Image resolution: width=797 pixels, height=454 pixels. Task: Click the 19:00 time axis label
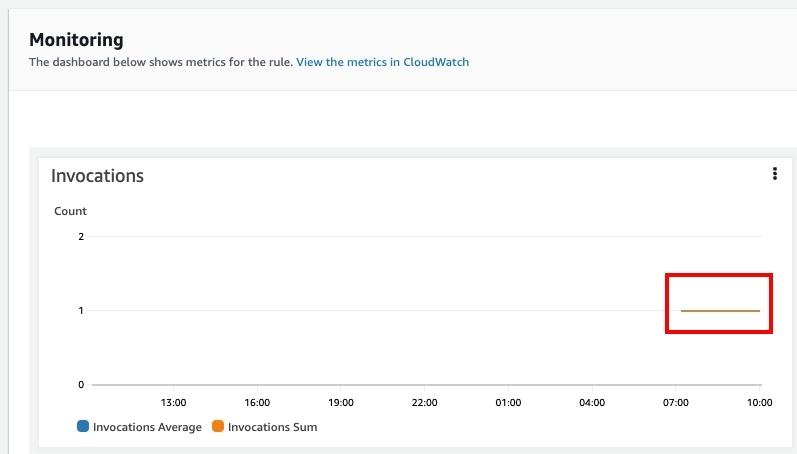point(341,403)
